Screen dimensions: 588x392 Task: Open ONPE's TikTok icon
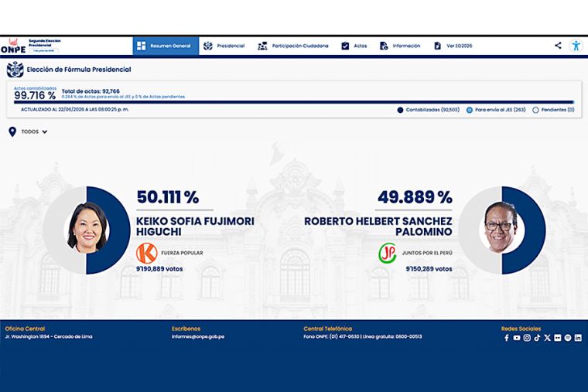pos(537,338)
